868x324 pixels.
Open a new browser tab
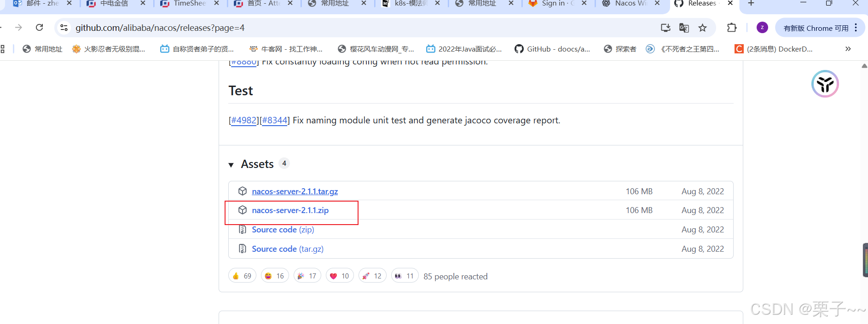click(751, 3)
